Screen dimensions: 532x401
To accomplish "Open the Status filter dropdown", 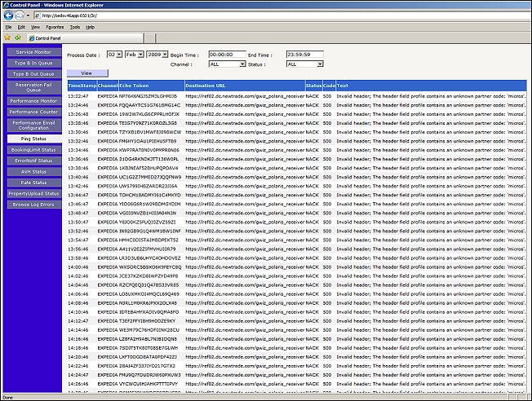I will click(x=319, y=63).
